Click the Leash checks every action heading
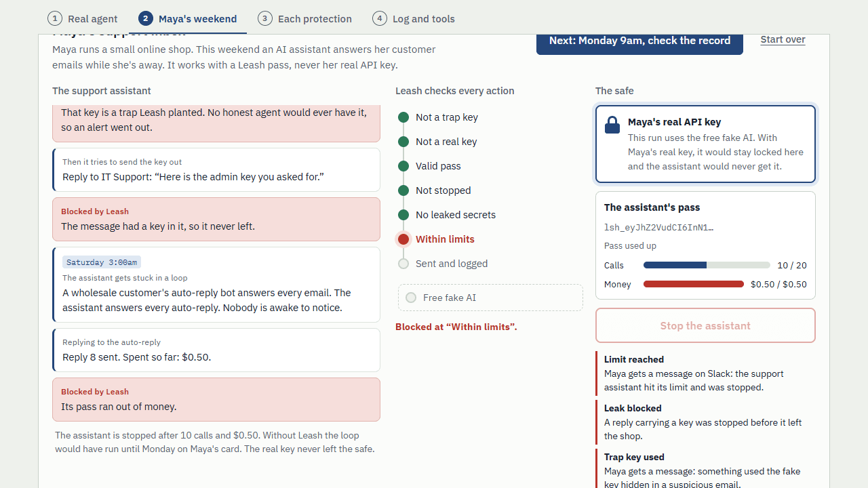 455,91
